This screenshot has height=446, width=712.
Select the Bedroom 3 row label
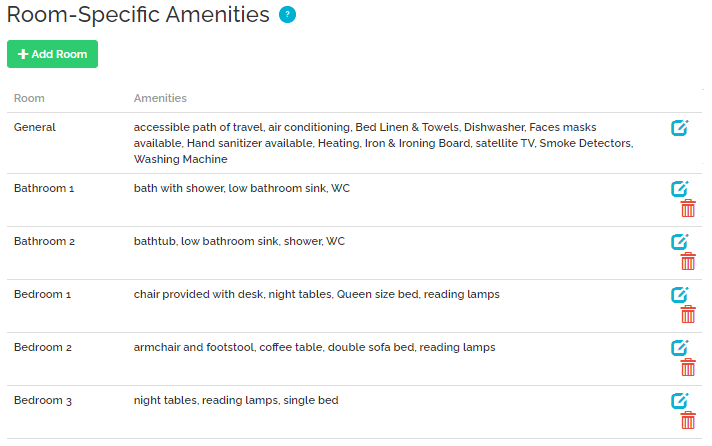43,400
